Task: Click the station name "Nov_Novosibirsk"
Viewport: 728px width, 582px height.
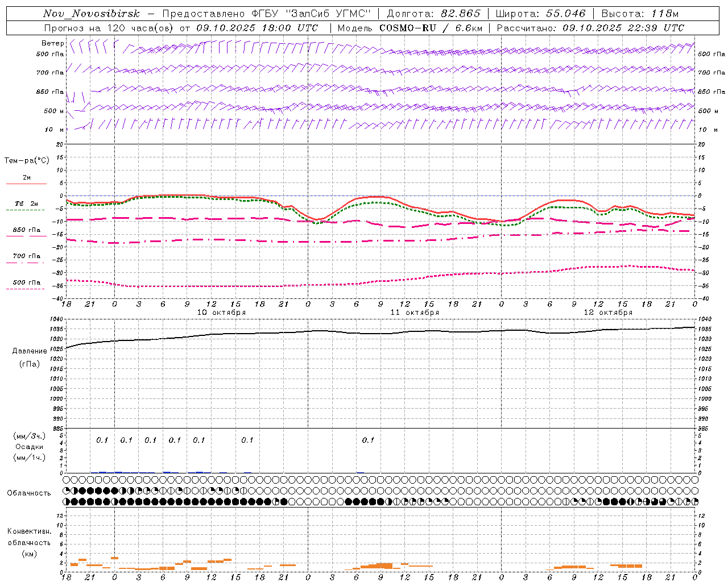Action: (x=92, y=14)
